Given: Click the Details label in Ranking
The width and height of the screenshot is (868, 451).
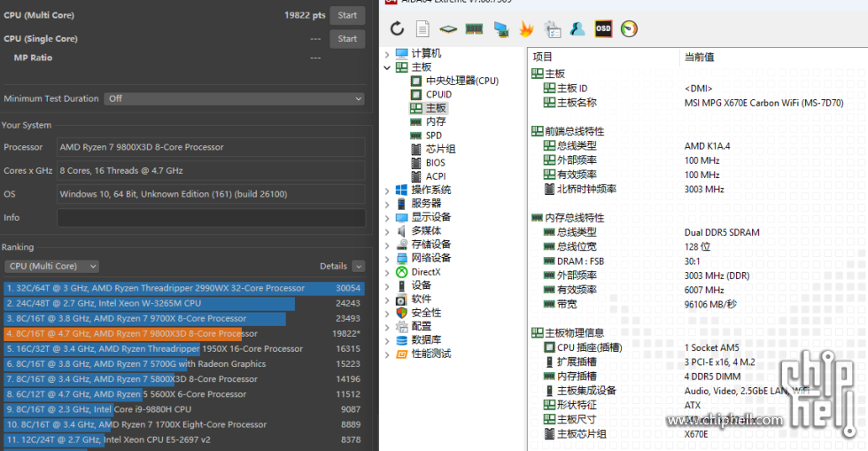Looking at the screenshot, I should click(x=333, y=267).
